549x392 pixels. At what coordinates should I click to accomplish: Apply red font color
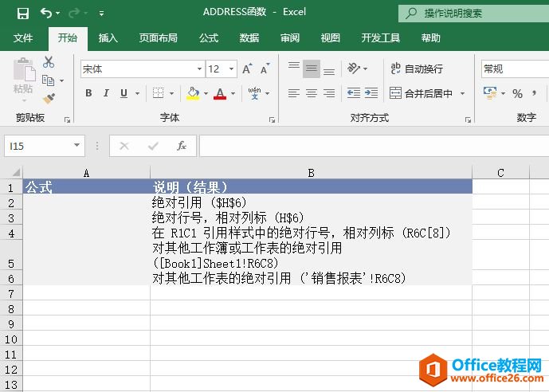220,93
